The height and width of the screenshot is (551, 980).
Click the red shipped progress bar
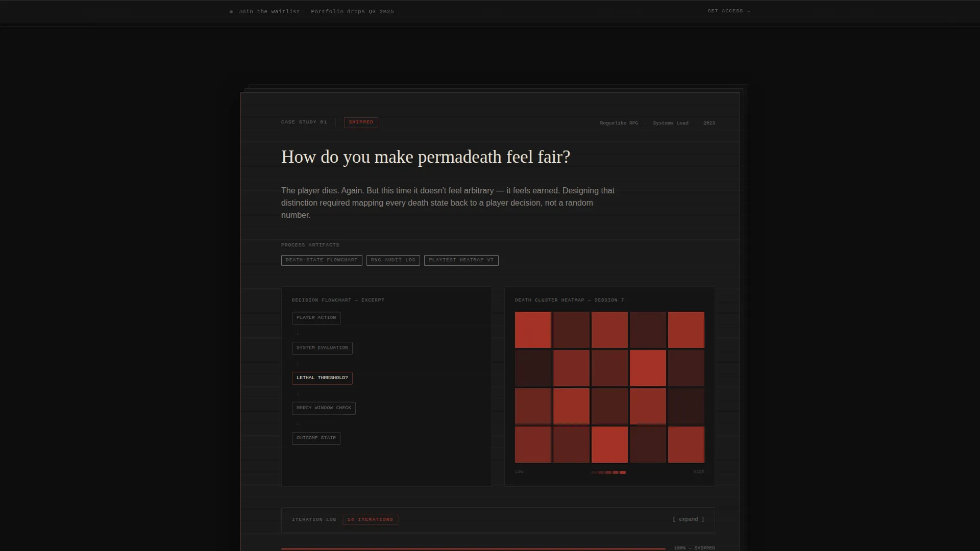pyautogui.click(x=473, y=549)
